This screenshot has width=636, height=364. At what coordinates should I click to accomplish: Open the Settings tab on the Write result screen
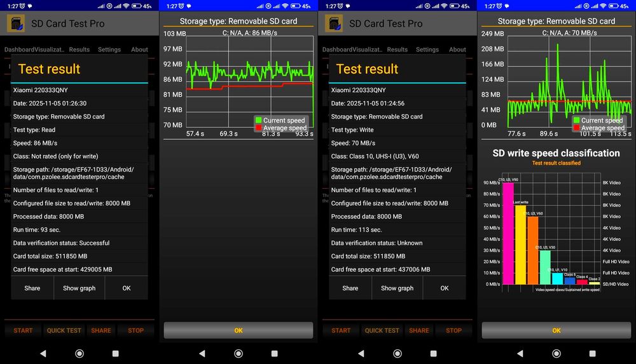tap(427, 50)
